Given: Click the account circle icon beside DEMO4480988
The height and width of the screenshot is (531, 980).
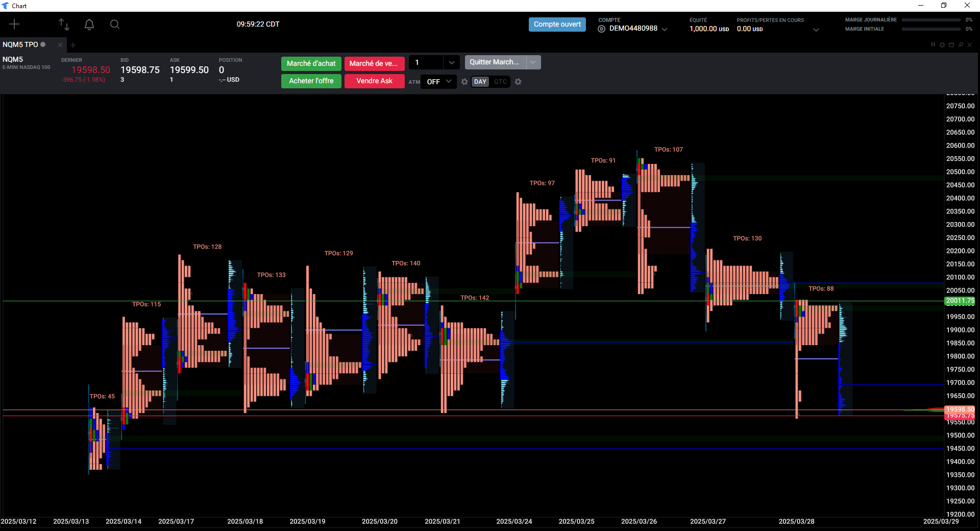Looking at the screenshot, I should (x=602, y=29).
